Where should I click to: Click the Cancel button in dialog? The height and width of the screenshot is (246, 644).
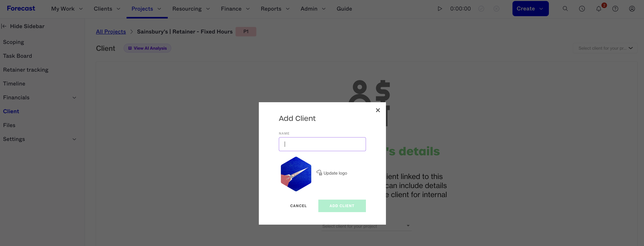coord(298,206)
